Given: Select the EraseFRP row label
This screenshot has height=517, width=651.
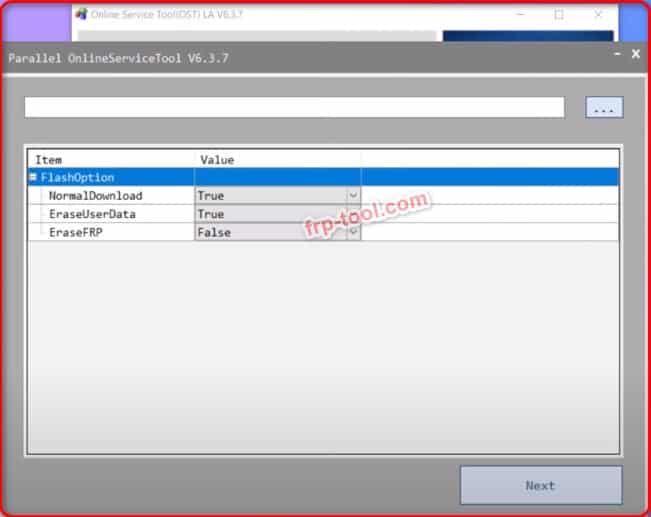Looking at the screenshot, I should (x=76, y=232).
